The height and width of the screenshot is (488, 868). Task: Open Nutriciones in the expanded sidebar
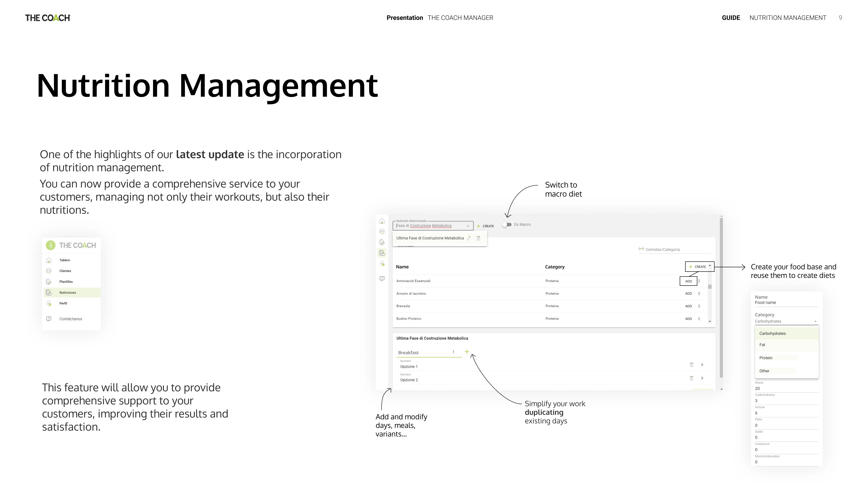point(72,292)
